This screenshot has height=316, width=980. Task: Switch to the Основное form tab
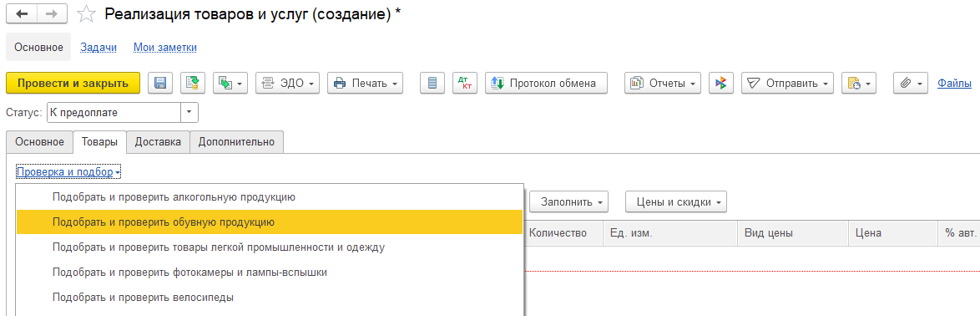point(39,141)
